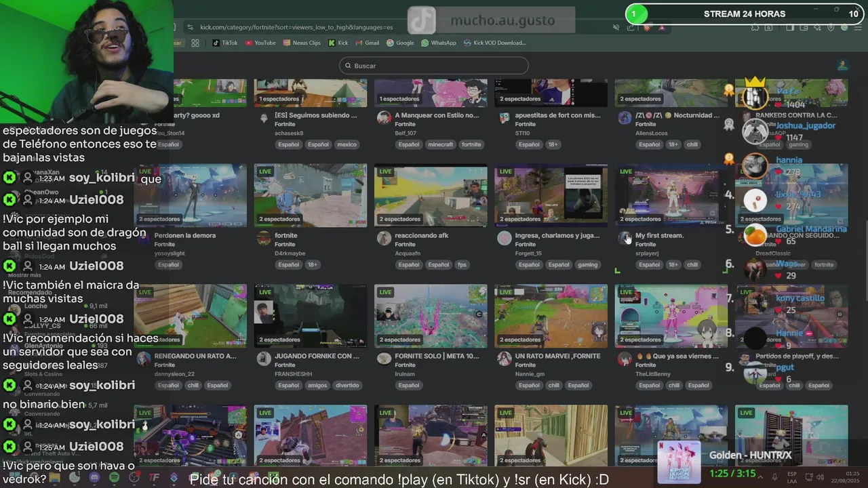Image resolution: width=868 pixels, height=488 pixels.
Task: Select the chill tag under srplayerj
Action: pos(692,265)
